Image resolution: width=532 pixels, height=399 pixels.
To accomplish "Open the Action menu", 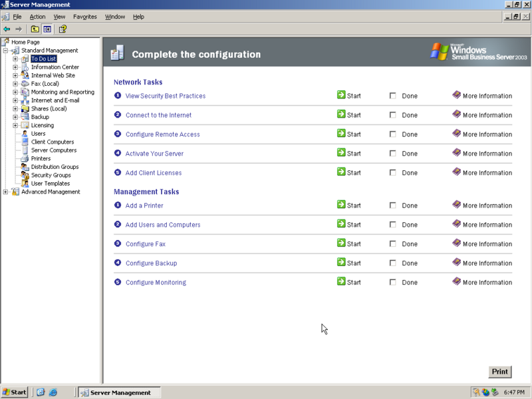I will [37, 16].
